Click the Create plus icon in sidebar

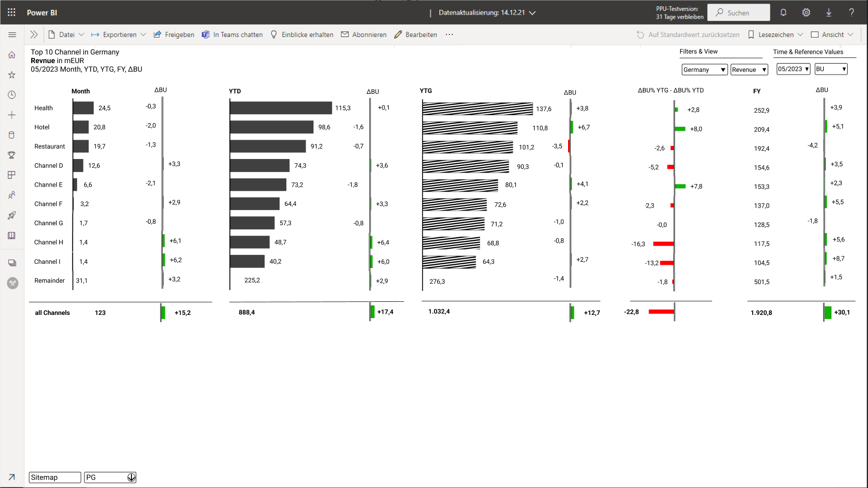coord(11,115)
